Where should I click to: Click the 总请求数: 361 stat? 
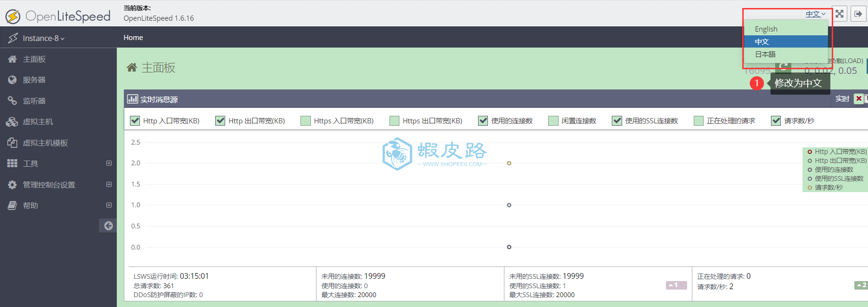(154, 286)
